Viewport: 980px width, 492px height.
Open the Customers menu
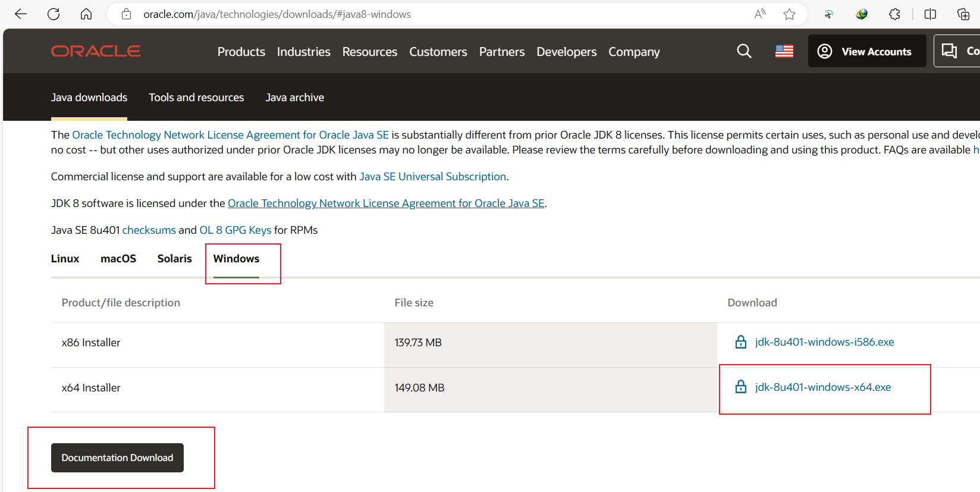tap(438, 52)
